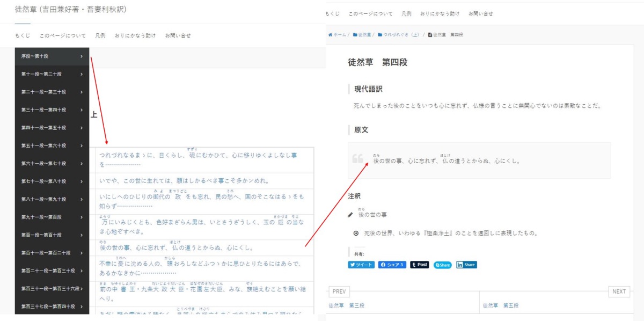Click もくじ in the right page navigation
644x321 pixels.
[333, 13]
